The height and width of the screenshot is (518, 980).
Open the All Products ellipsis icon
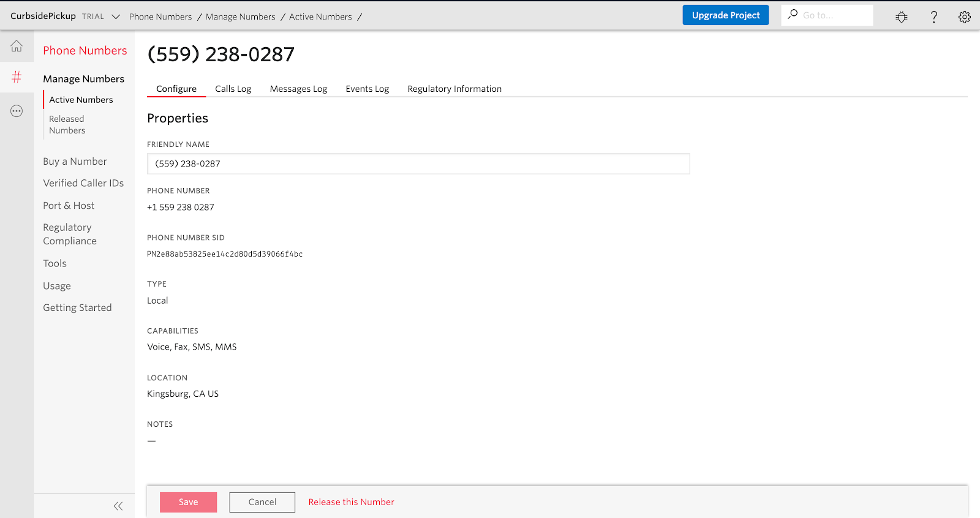[x=17, y=111]
